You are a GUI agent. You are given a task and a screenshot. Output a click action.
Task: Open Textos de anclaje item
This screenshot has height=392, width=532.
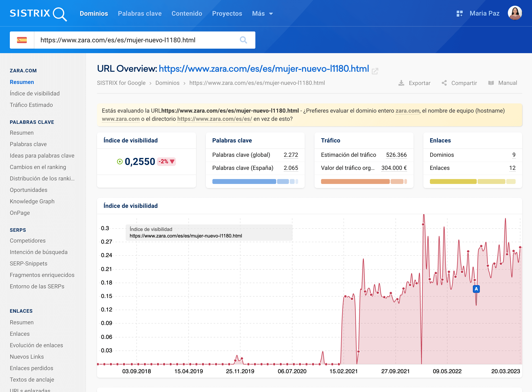[32, 379]
